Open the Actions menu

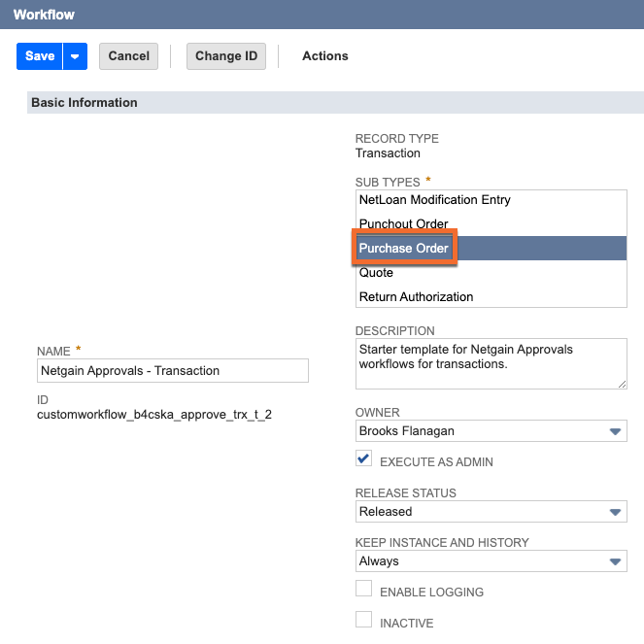tap(324, 56)
